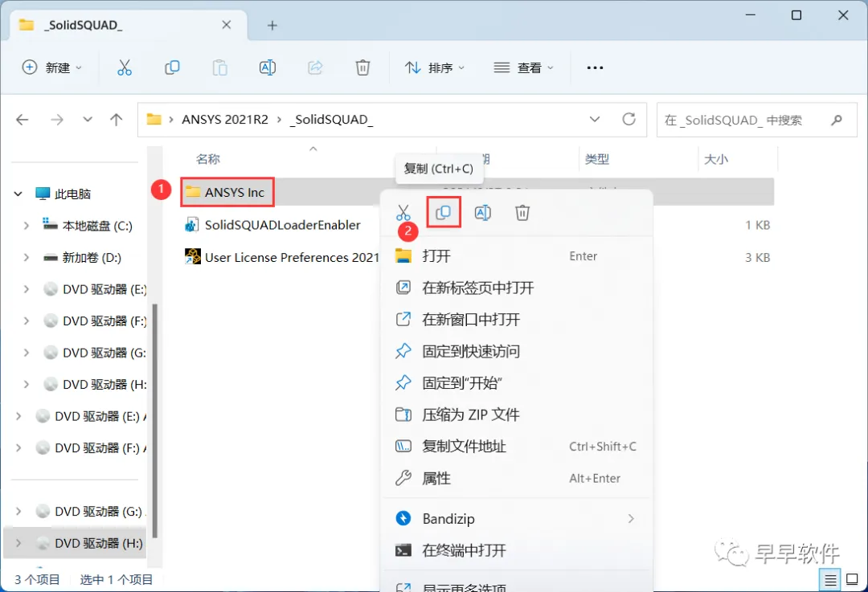Open the 排序 sort dropdown
Image resolution: width=868 pixels, height=592 pixels.
pyautogui.click(x=435, y=67)
